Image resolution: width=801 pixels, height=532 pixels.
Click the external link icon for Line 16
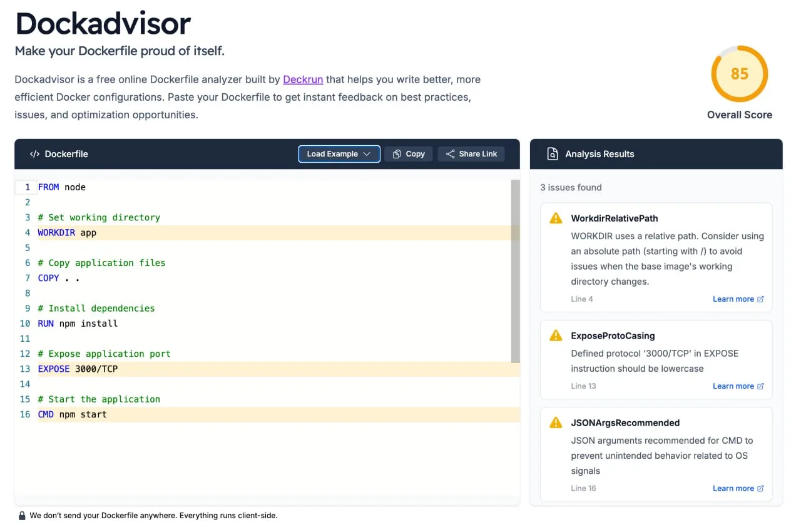point(761,488)
